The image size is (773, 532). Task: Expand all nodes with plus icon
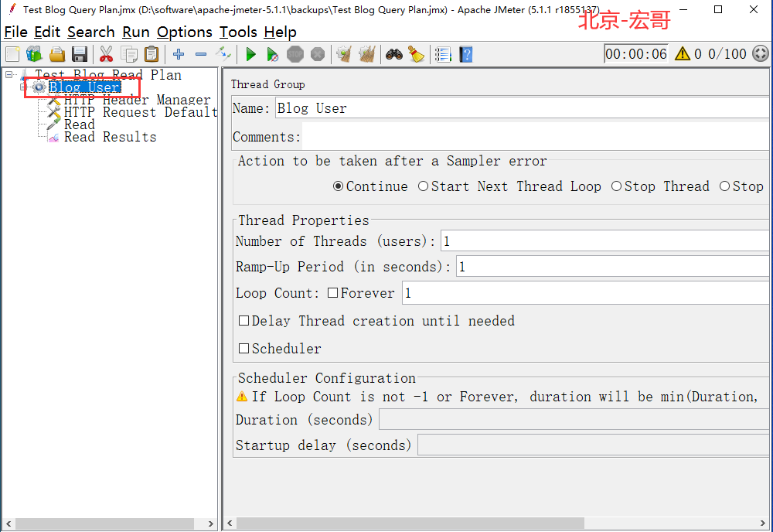click(x=179, y=54)
